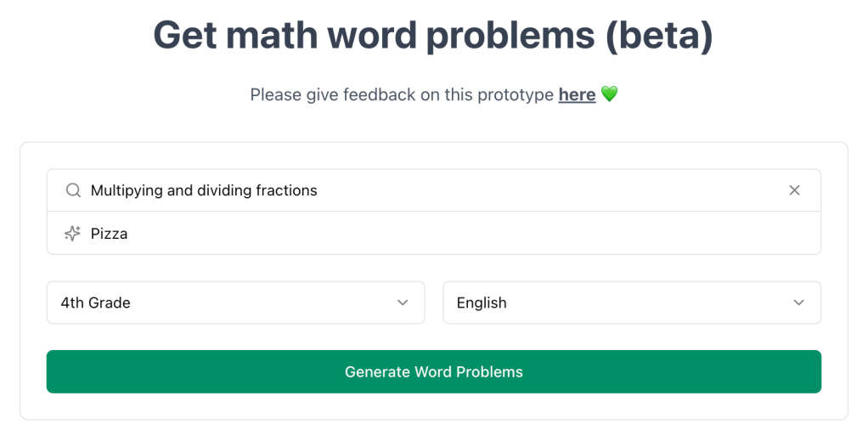
Task: Click the magnifying glass search icon
Action: 73,190
